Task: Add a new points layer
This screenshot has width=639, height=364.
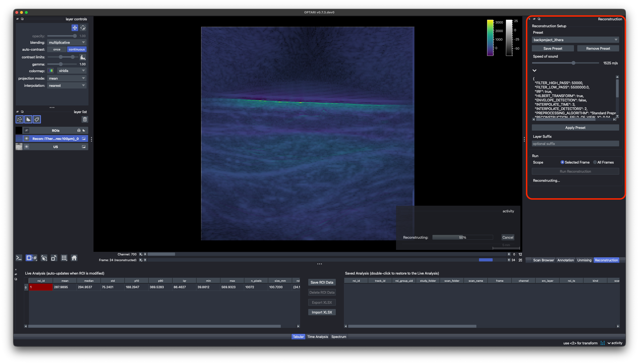Action: (x=20, y=120)
